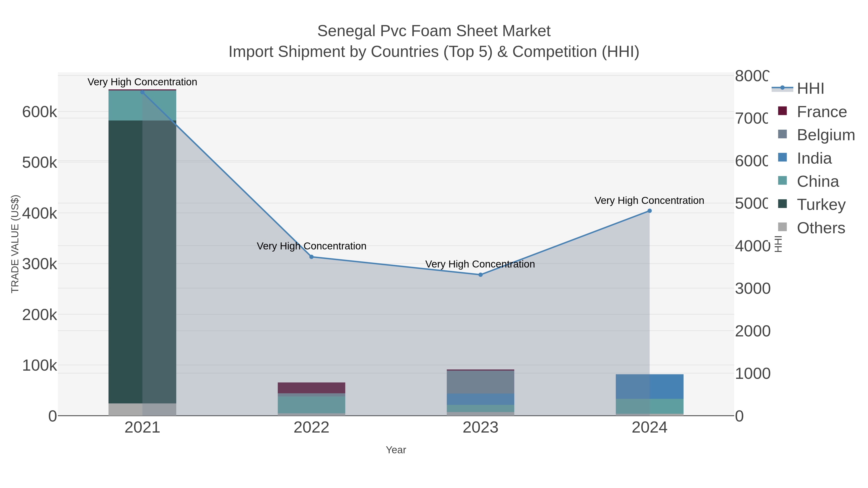Click the France maroon legend swatch
The width and height of the screenshot is (868, 488).
[x=782, y=111]
